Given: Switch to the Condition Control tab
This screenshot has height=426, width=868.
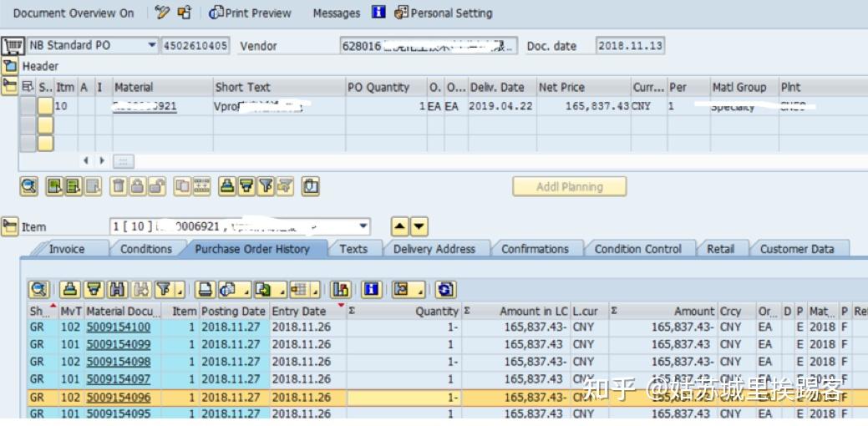Looking at the screenshot, I should pos(637,249).
